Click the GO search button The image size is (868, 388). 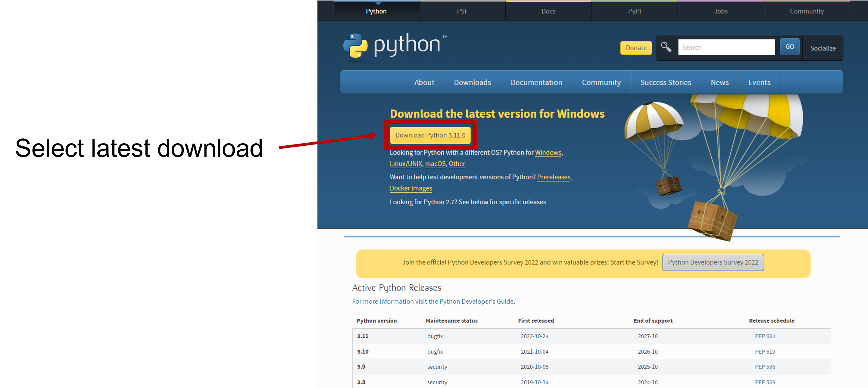(789, 47)
